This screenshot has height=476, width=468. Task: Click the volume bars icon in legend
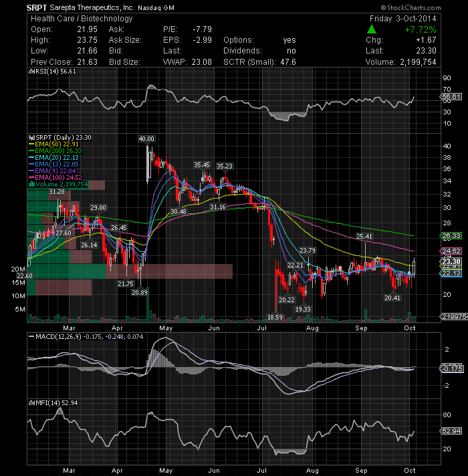[x=31, y=185]
